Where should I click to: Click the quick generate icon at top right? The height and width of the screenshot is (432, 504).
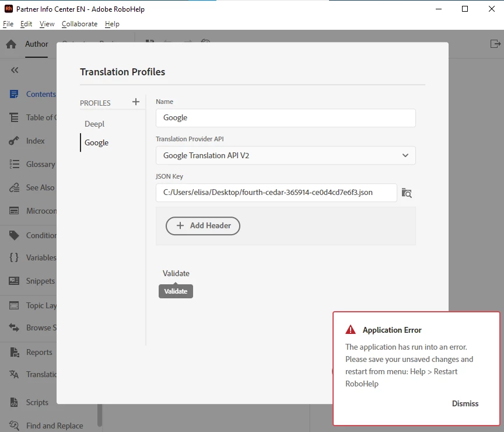pyautogui.click(x=495, y=44)
